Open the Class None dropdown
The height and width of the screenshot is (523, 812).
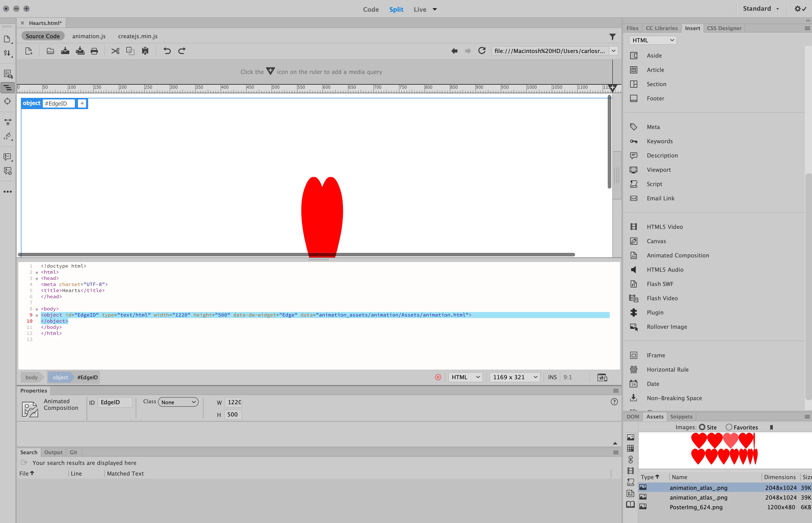178,402
